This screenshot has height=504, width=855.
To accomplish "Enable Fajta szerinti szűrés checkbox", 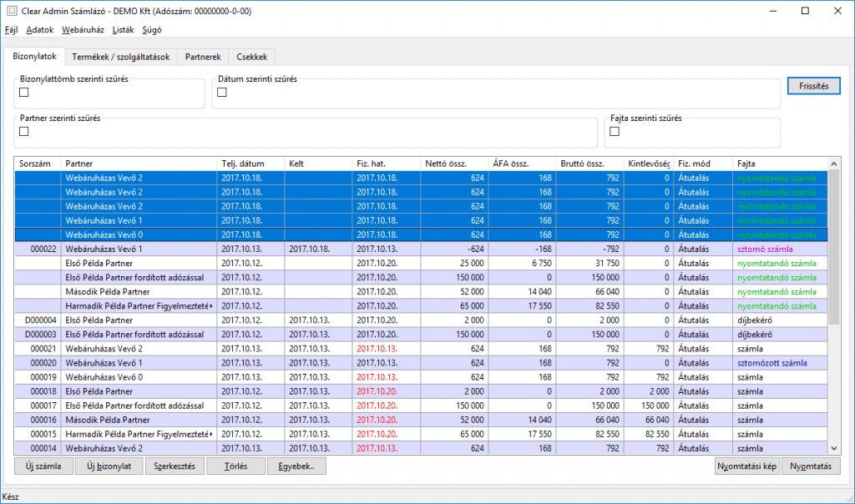I will (615, 131).
